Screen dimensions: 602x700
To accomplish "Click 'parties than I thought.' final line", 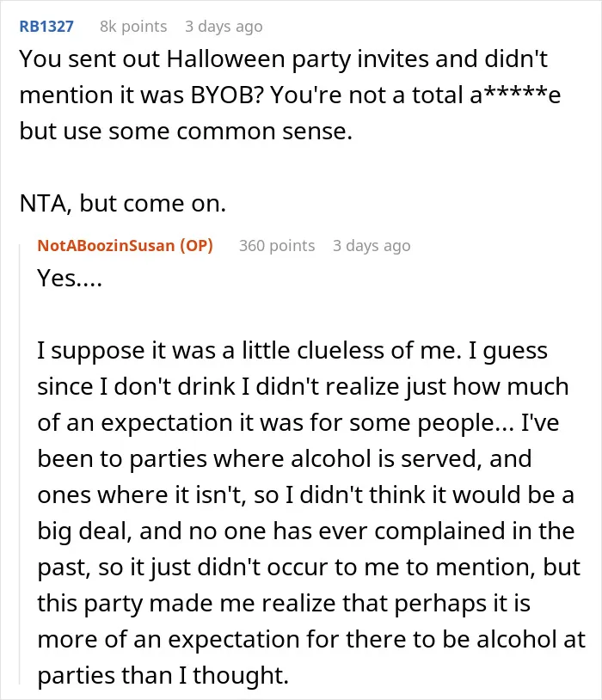I will (163, 675).
